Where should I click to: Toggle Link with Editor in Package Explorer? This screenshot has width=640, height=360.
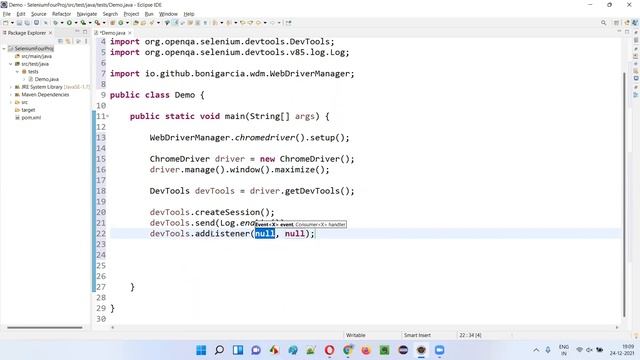68,41
